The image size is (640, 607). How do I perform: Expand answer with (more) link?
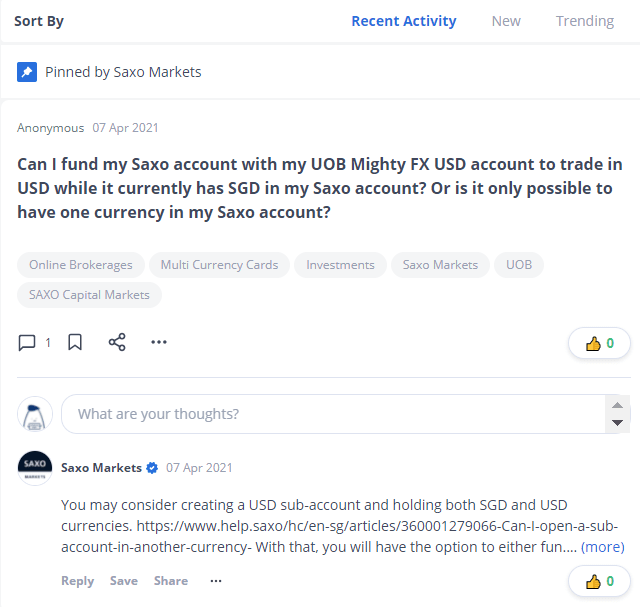pyautogui.click(x=602, y=547)
